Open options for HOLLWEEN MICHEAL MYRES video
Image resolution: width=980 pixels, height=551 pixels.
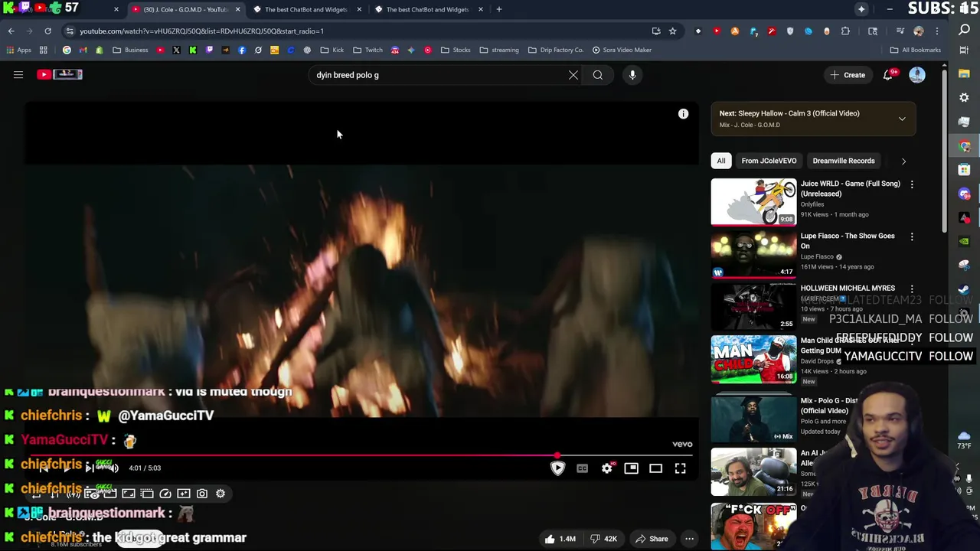click(912, 289)
